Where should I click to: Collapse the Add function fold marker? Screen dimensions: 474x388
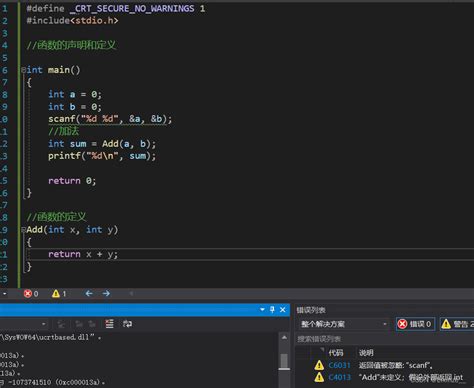click(23, 230)
